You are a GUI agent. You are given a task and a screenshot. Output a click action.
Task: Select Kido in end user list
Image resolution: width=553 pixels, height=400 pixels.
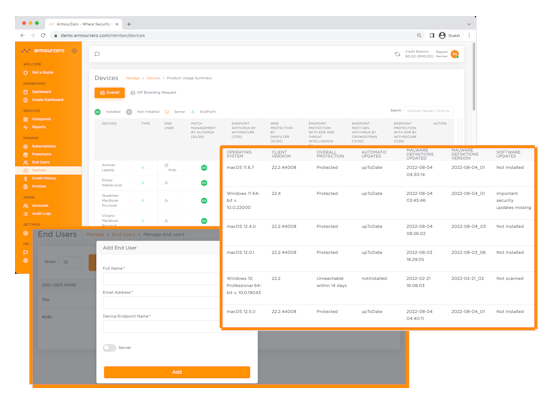click(x=47, y=317)
